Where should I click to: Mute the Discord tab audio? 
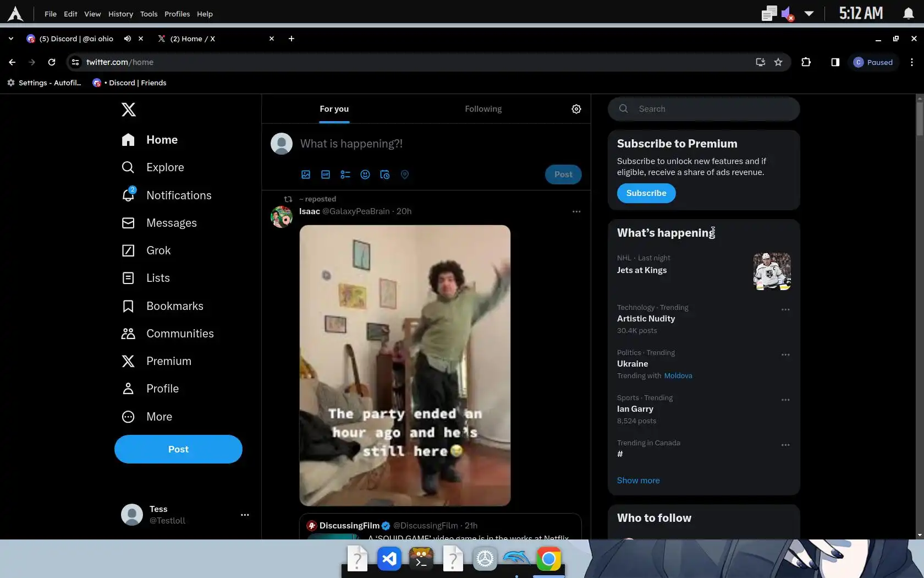coord(128,39)
